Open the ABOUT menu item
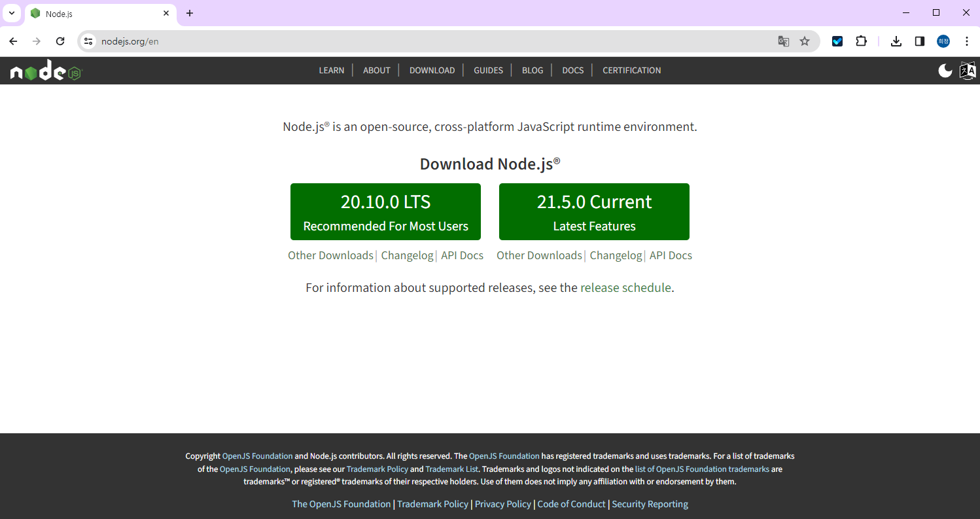Viewport: 980px width, 519px height. click(377, 70)
